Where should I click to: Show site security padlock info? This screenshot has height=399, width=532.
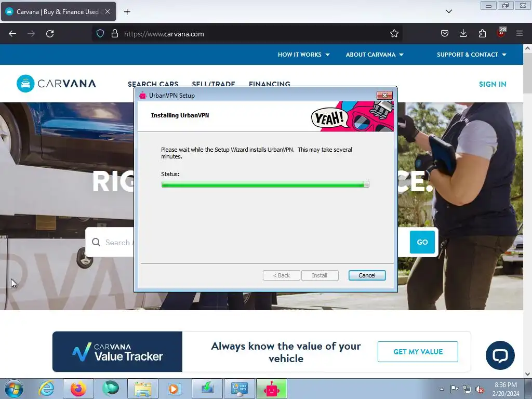click(x=115, y=34)
